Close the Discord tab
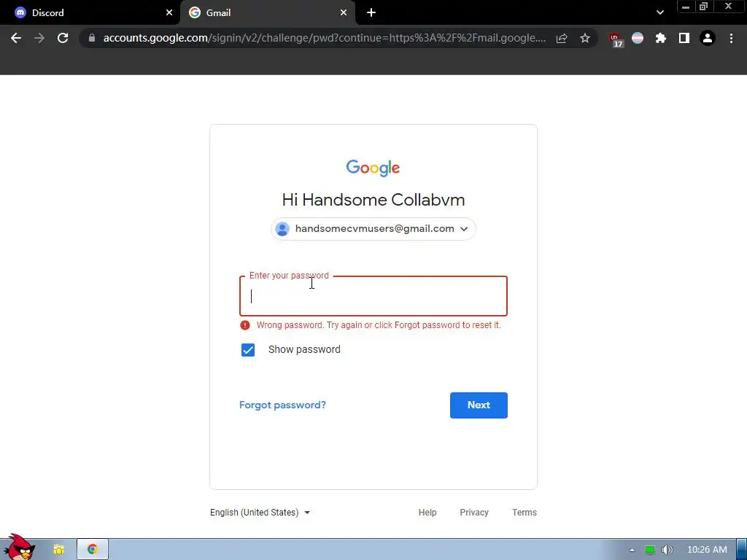The width and height of the screenshot is (747, 560). point(169,13)
